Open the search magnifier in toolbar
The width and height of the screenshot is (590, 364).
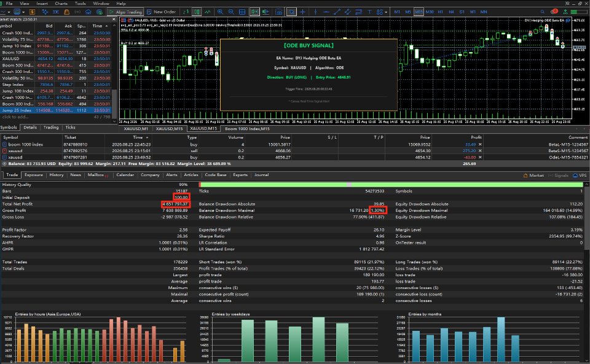(543, 12)
